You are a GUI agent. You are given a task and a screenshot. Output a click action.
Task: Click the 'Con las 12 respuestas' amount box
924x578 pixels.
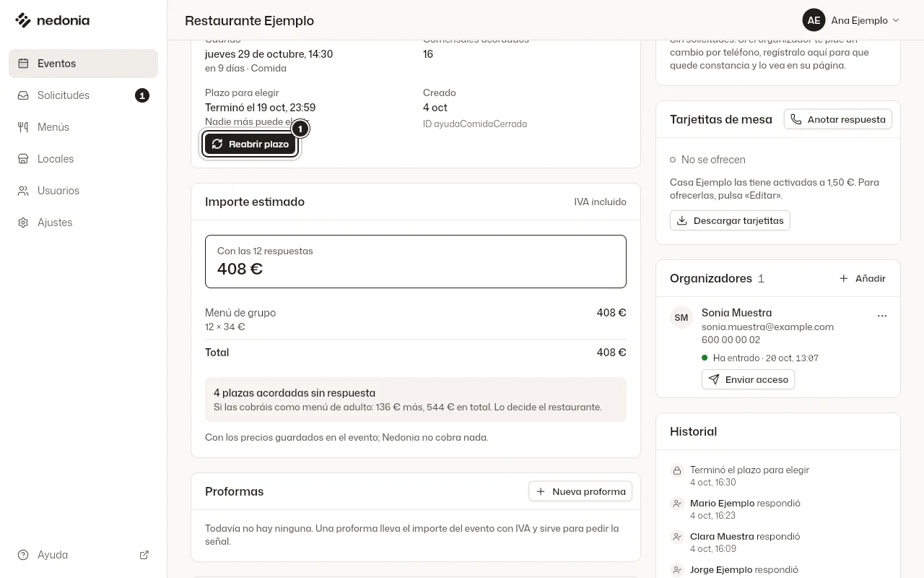pyautogui.click(x=416, y=262)
